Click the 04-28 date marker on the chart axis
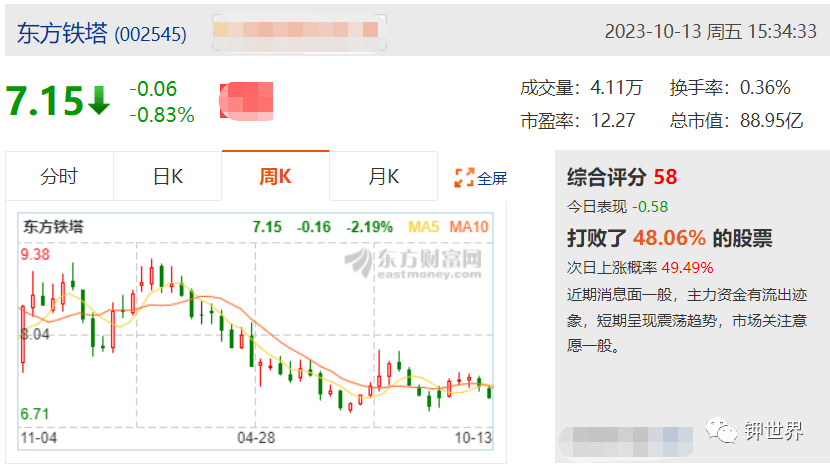 pos(256,438)
